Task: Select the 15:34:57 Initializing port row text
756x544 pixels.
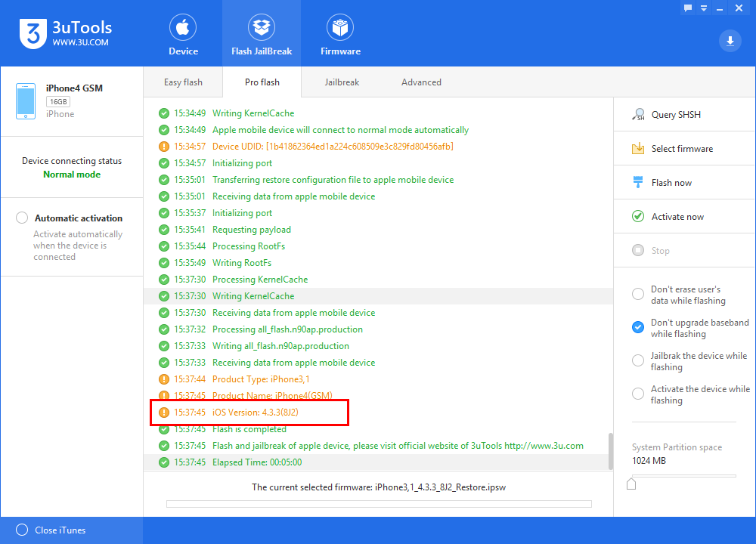Action: [x=242, y=163]
